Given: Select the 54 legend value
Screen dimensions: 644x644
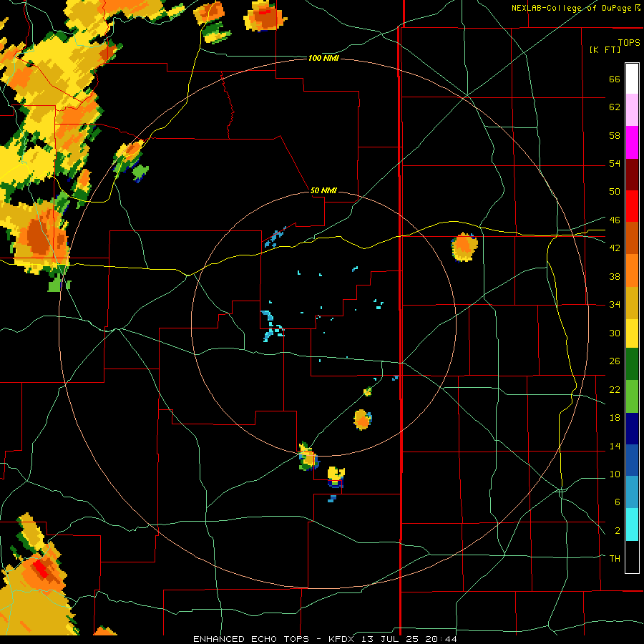Looking at the screenshot, I should pos(615,163).
